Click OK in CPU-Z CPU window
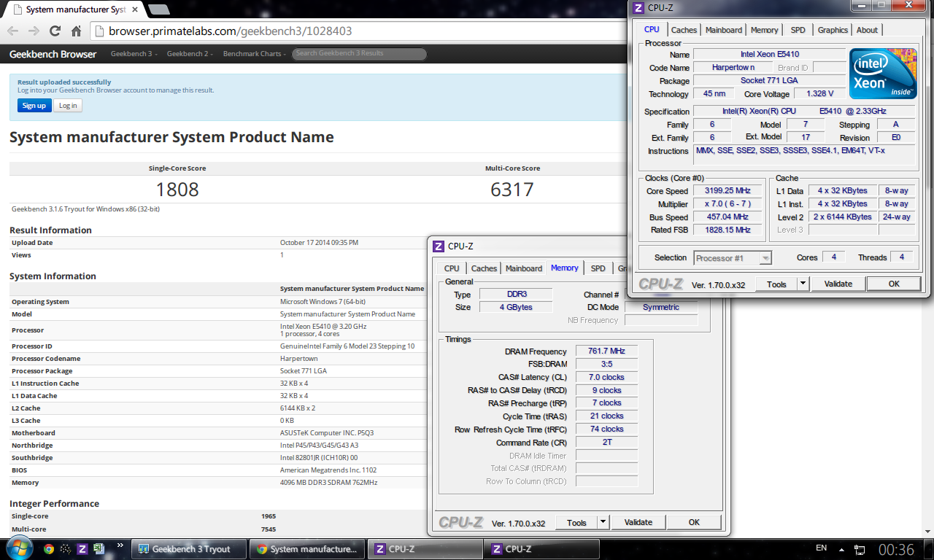The image size is (934, 560). pos(894,284)
